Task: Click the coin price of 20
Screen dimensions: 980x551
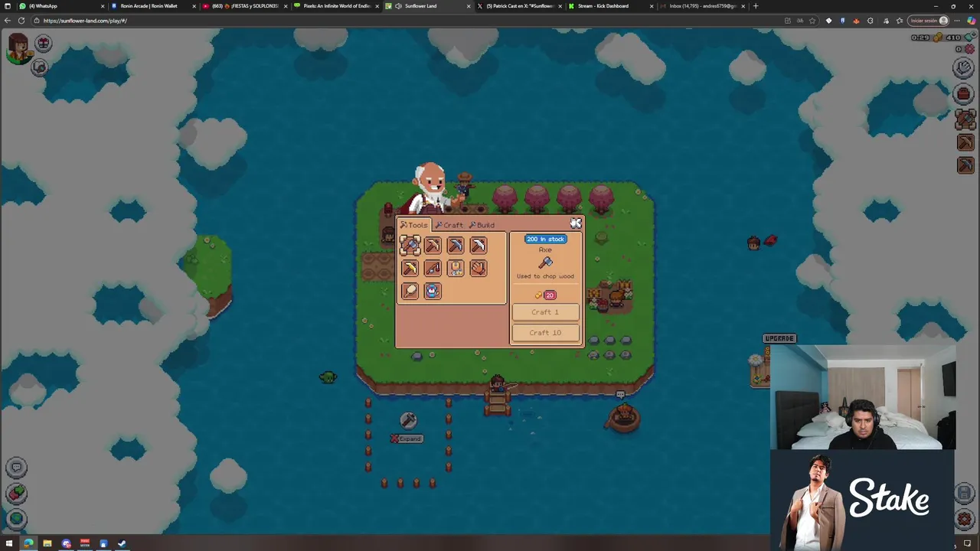Action: [x=545, y=295]
